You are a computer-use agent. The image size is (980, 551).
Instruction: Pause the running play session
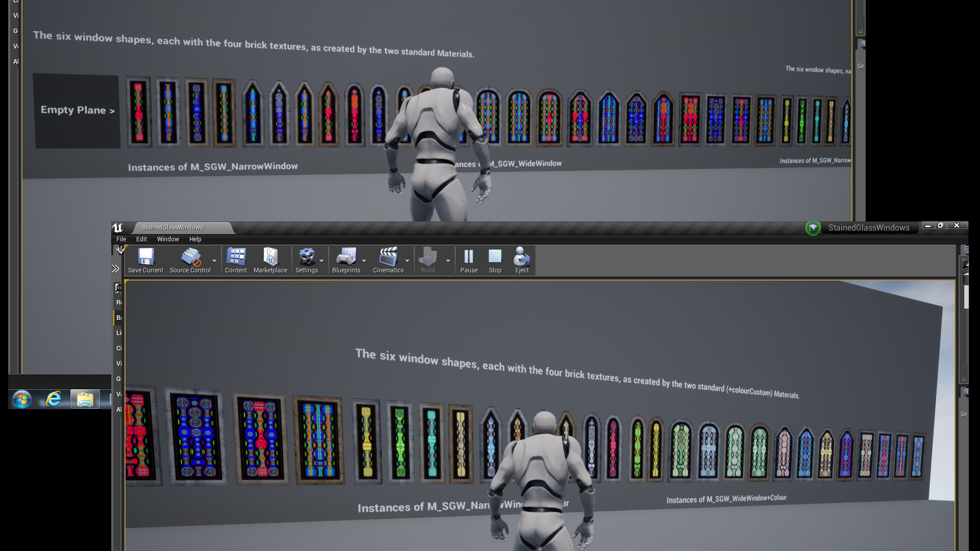tap(468, 258)
